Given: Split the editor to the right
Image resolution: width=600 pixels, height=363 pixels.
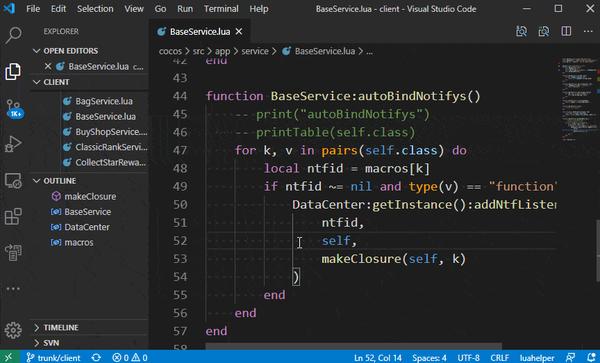Looking at the screenshot, I should 566,31.
